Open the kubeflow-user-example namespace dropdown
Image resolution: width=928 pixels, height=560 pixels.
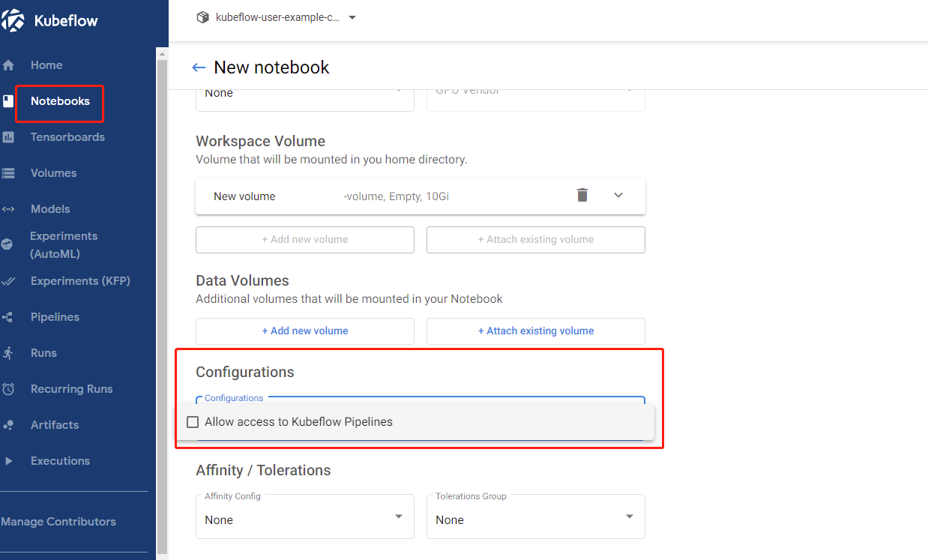tap(276, 17)
